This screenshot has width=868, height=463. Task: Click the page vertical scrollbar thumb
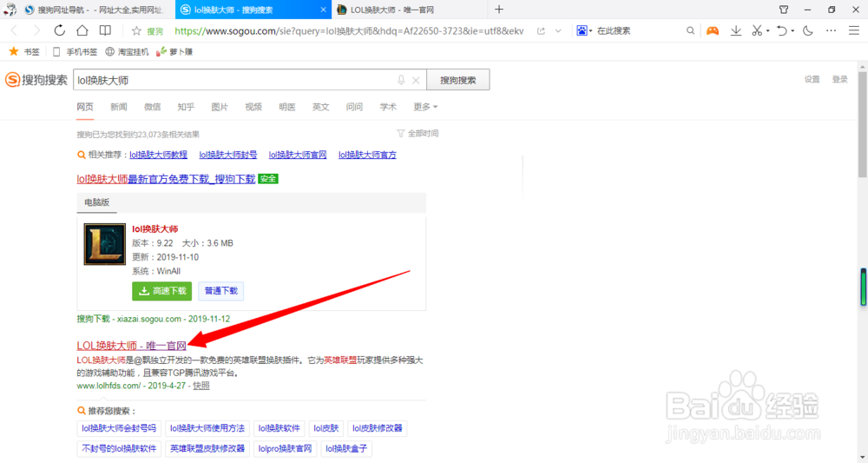click(863, 124)
